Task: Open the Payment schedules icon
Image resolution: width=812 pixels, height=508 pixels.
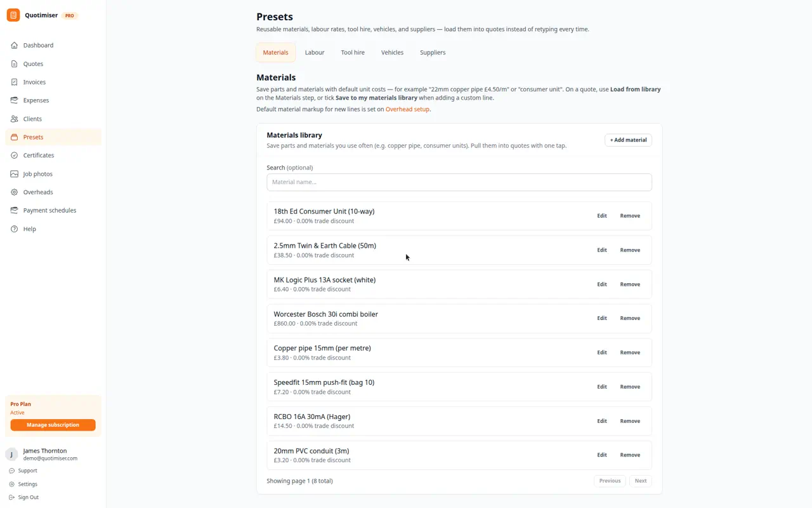Action: [x=15, y=210]
